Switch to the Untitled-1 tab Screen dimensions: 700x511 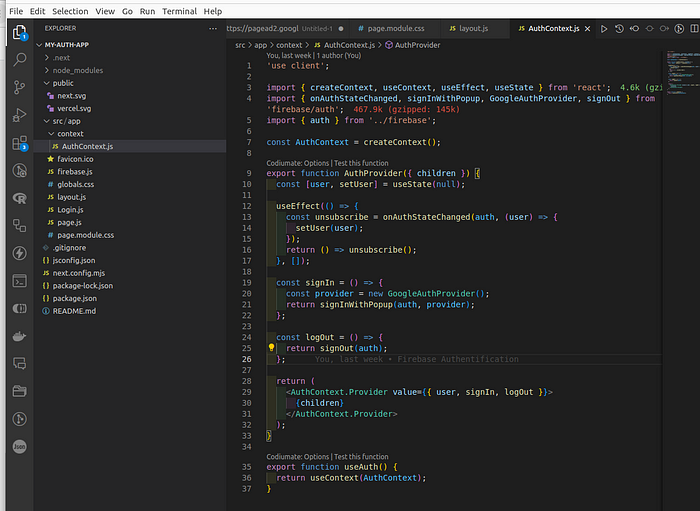coord(287,29)
